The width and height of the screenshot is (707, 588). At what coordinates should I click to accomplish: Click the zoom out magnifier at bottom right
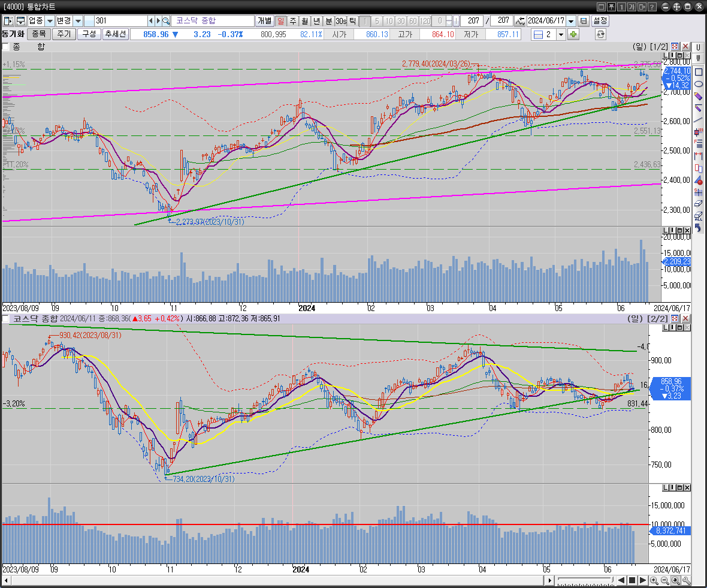[665, 580]
